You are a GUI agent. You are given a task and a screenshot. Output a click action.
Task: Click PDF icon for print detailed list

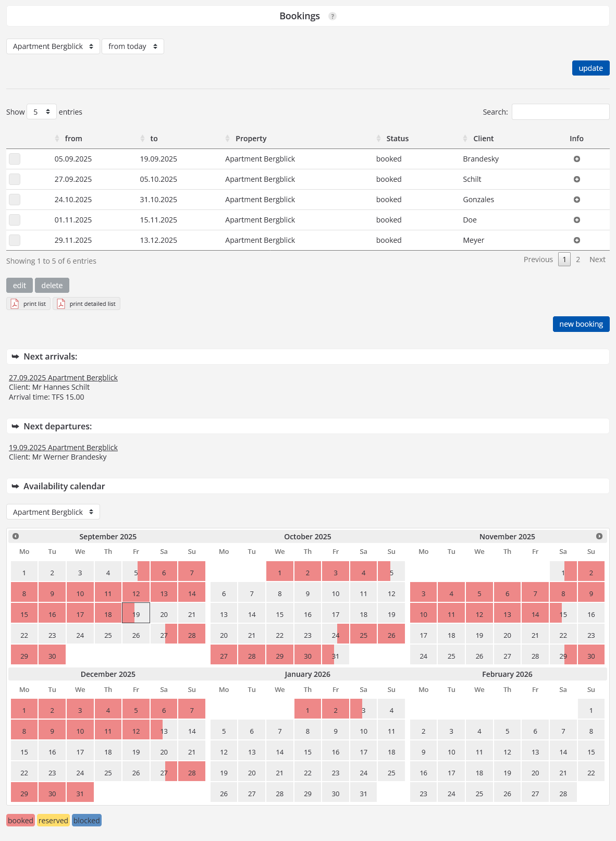coord(61,304)
